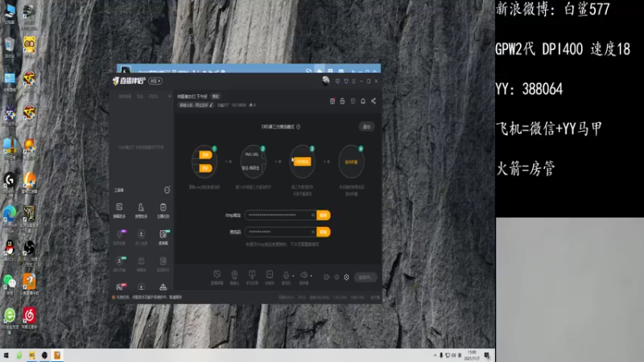The height and width of the screenshot is (362, 644).
Task: Exit OBS third-party streaming mode
Action: pyautogui.click(x=366, y=126)
